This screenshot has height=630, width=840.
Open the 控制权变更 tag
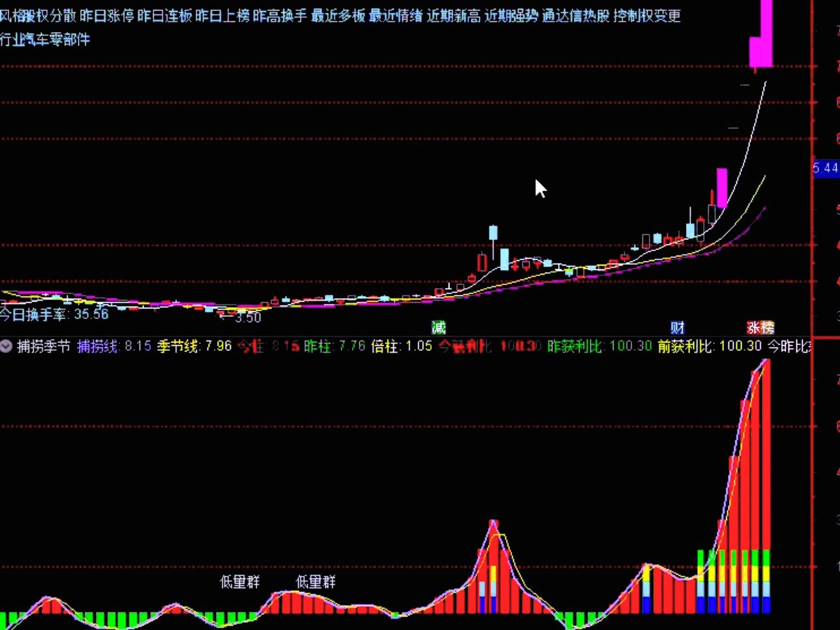pos(647,16)
